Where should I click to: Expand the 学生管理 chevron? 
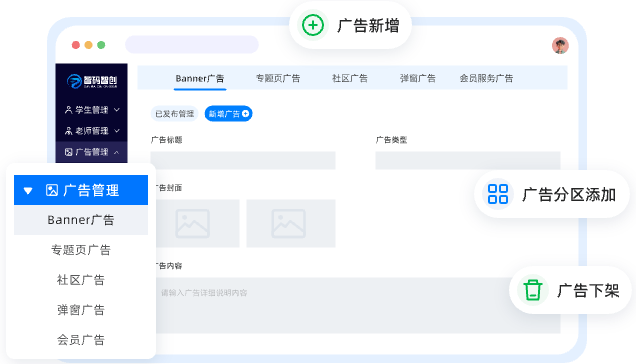point(117,110)
